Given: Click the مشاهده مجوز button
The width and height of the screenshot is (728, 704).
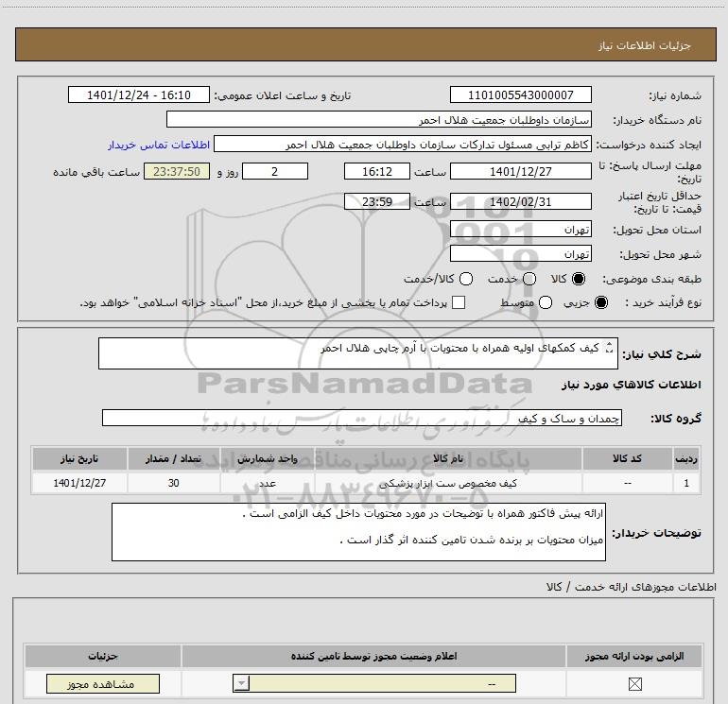Looking at the screenshot, I should pos(103,683).
